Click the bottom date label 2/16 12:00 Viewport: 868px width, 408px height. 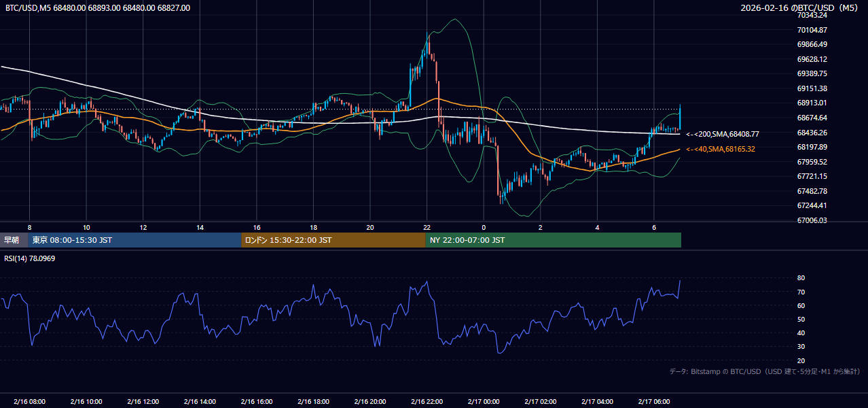(x=143, y=401)
